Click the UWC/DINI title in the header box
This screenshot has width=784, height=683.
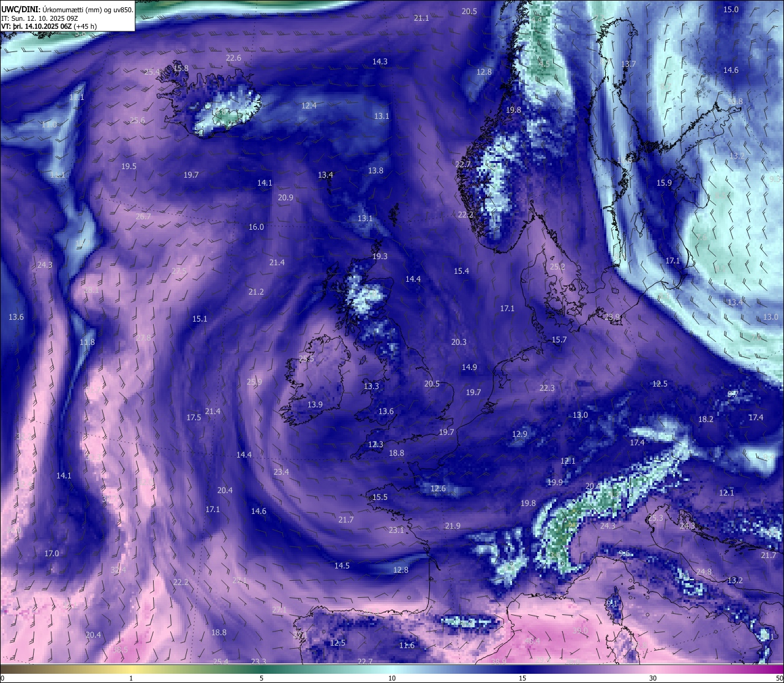(x=21, y=9)
